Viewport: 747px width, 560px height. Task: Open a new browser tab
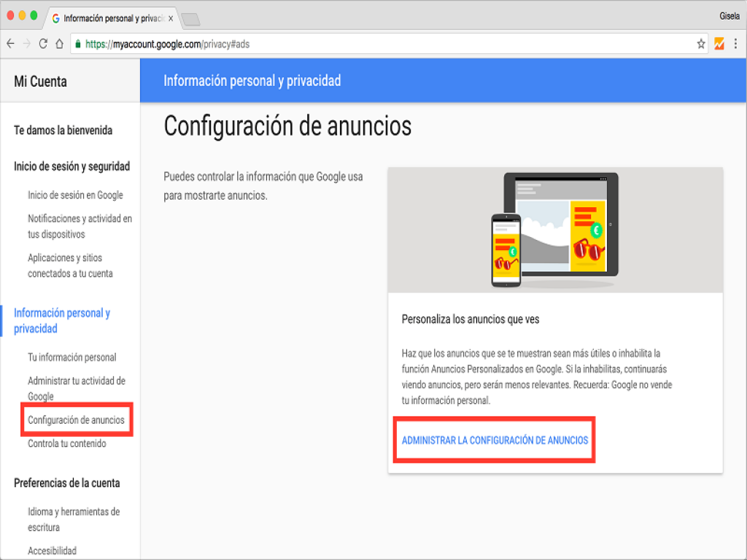(190, 20)
